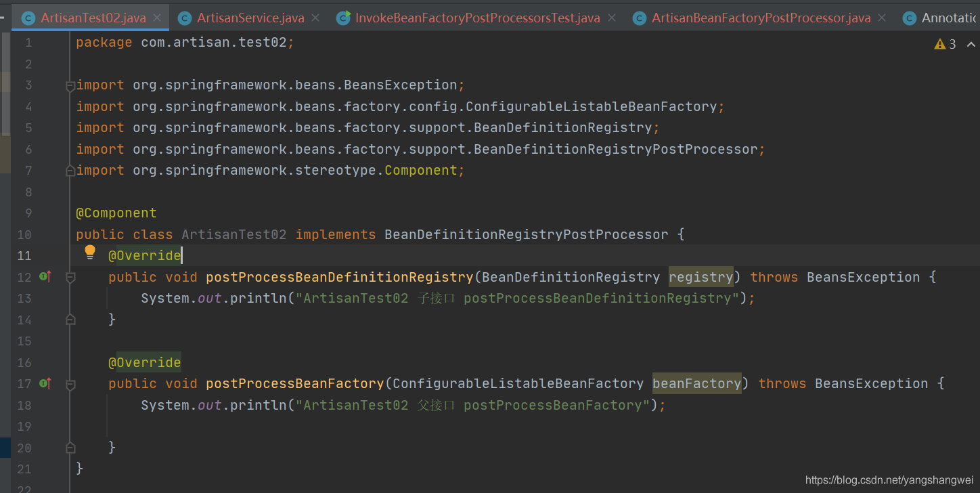Click BeanDefinitionRegistryPostProcessor in class declaration
Screen dimensions: 980x493
526,234
